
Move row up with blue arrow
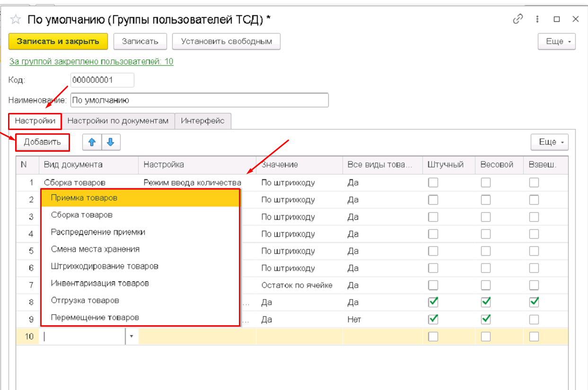(x=92, y=142)
